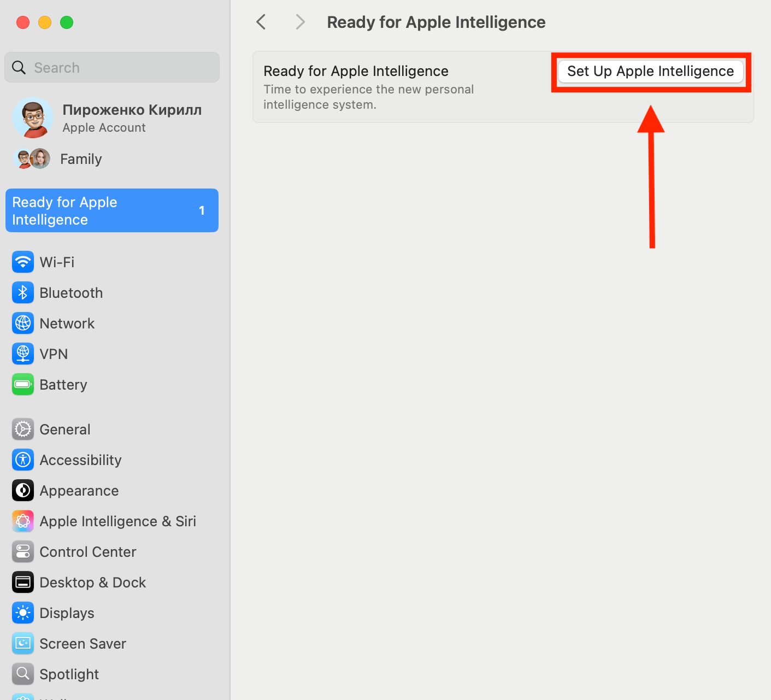
Task: Open Accessibility settings
Action: point(80,460)
